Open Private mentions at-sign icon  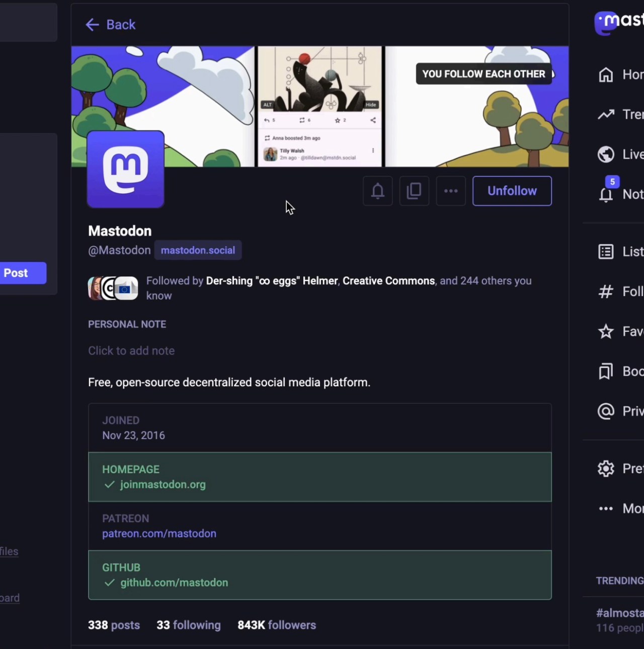[x=606, y=411]
